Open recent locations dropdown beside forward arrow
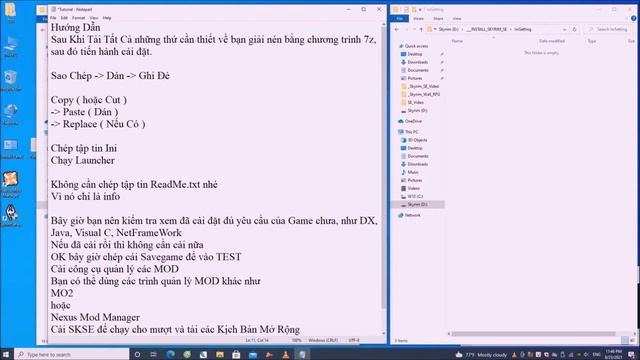640x360 pixels. tap(414, 29)
